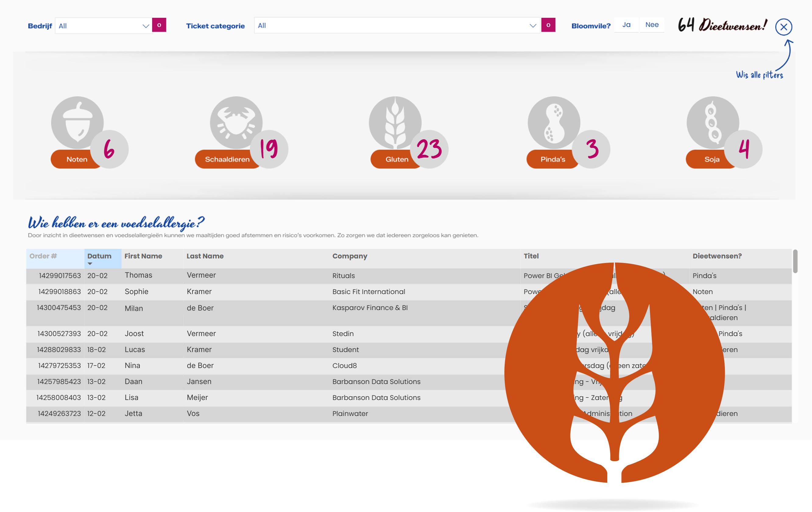Click company cell Cloud8
812x512 pixels.
coord(345,366)
